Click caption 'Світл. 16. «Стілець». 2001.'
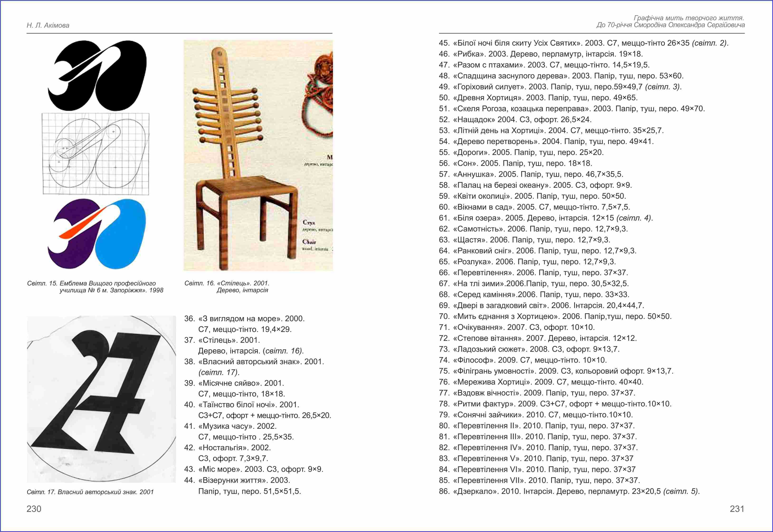This screenshot has height=532, width=773. pos(227,283)
